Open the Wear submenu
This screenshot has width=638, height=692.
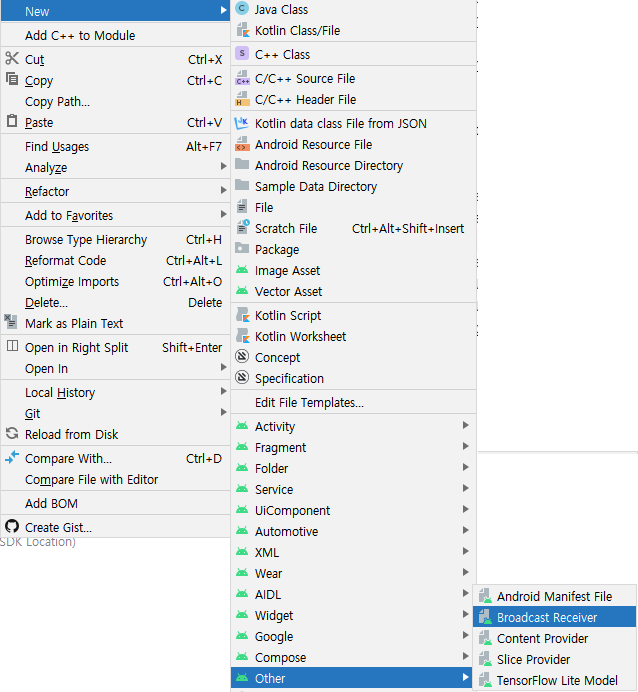tap(353, 573)
